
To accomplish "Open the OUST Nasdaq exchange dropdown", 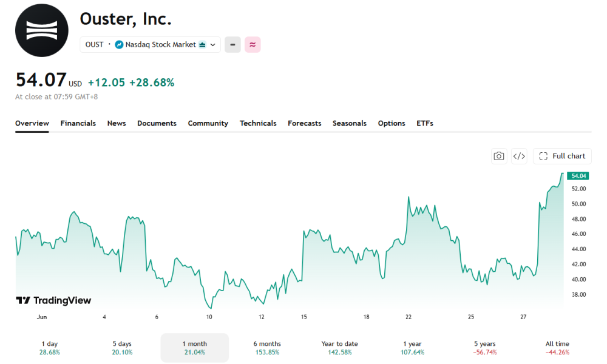I will [x=150, y=44].
